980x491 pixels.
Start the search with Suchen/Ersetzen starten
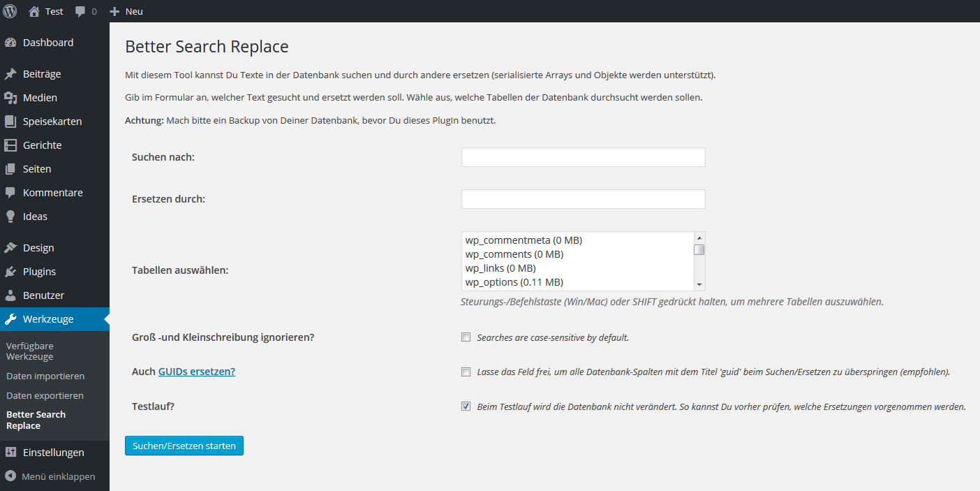click(x=184, y=446)
